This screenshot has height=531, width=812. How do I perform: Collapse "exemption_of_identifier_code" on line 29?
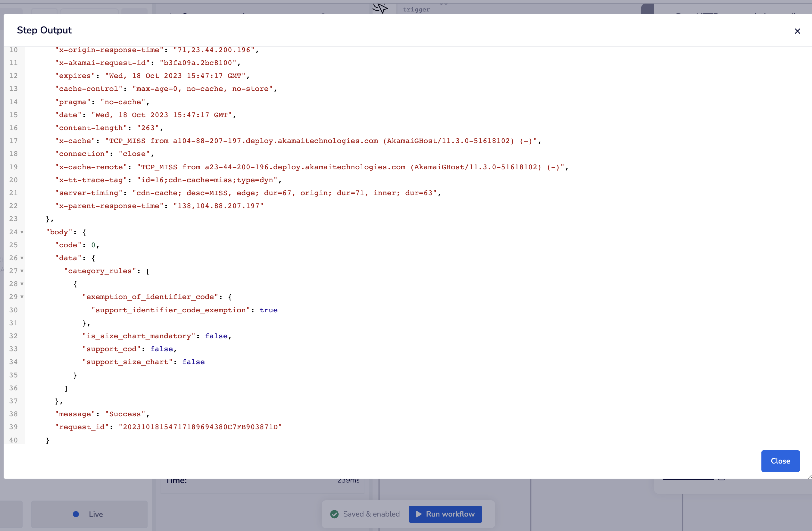pos(22,297)
